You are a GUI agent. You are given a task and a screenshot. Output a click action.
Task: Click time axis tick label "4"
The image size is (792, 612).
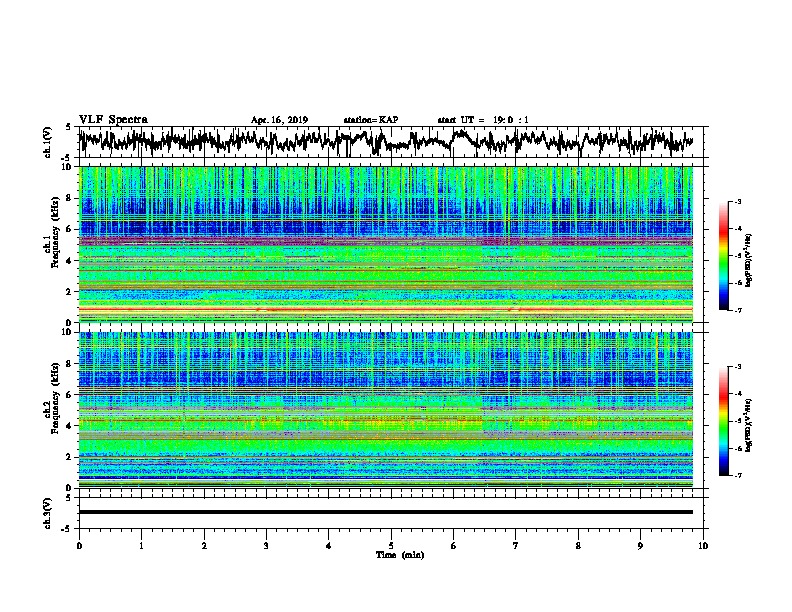pos(329,546)
